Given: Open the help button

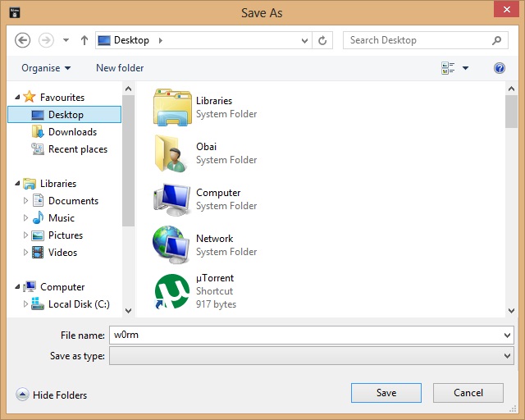Looking at the screenshot, I should point(500,68).
